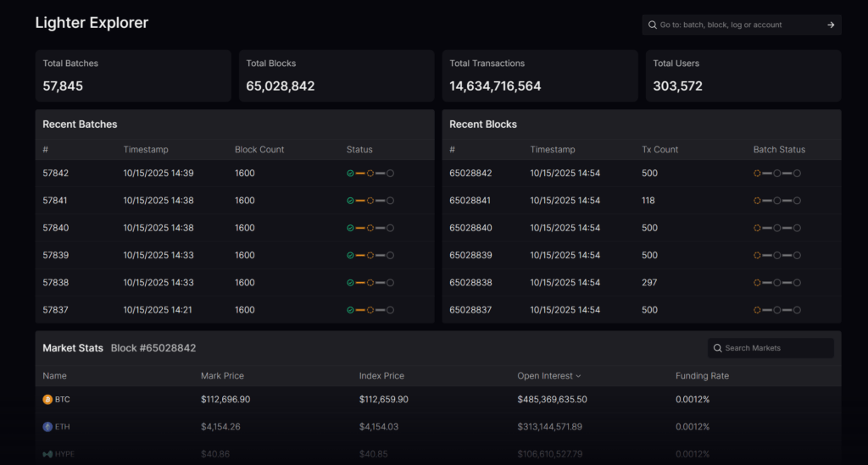Click the Block #65028842 label in Market Stats
Viewport: 868px width, 465px height.
click(153, 348)
